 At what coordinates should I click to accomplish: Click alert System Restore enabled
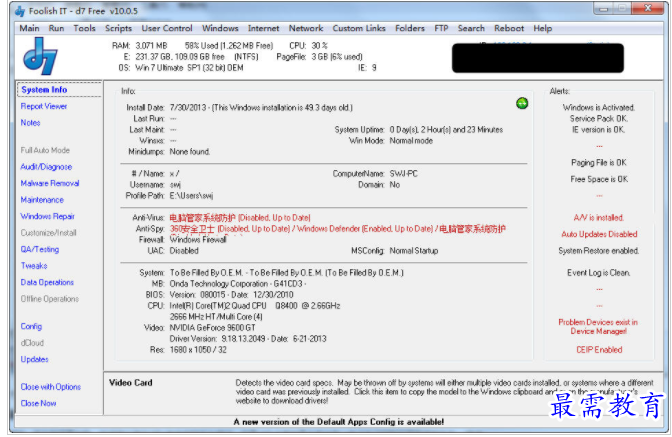coord(599,251)
